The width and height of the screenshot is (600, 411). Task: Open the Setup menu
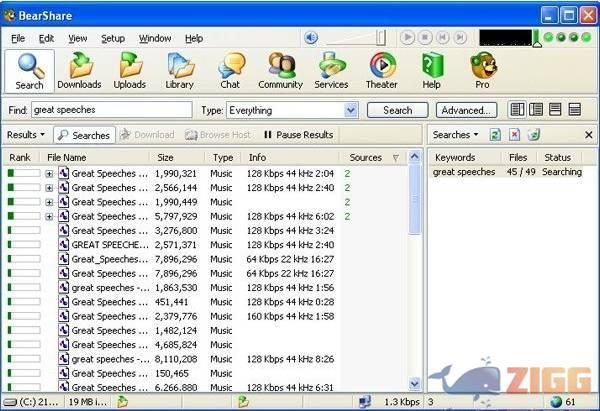(x=113, y=38)
